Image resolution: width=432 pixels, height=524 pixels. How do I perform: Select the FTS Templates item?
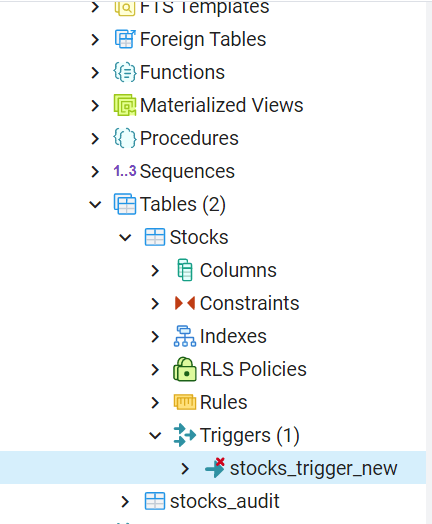pos(204,7)
